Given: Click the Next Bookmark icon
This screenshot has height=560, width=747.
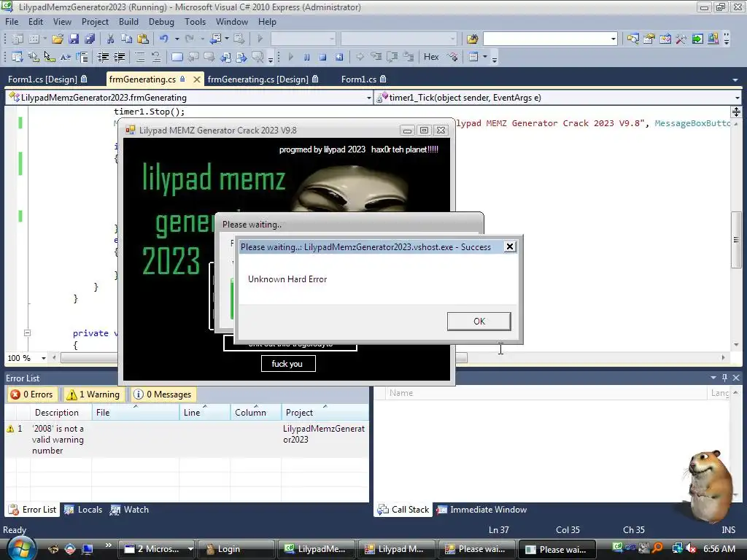Looking at the screenshot, I should click(x=209, y=57).
